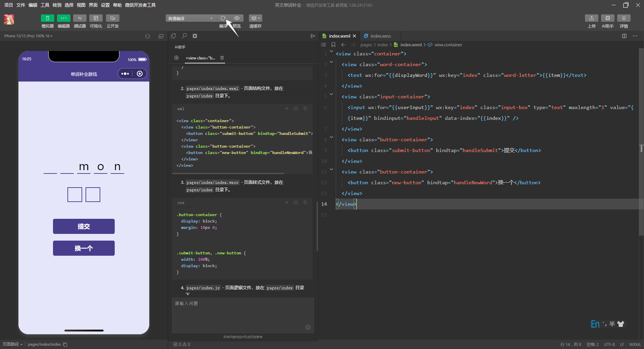Viewport: 644px width, 349px height.
Task: Start a new AI chat with the plus icon
Action: [176, 58]
